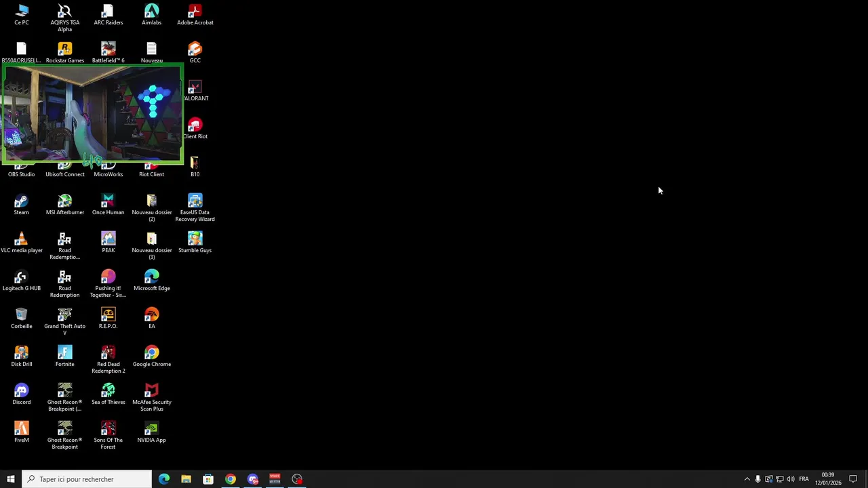Launch Fortnite from the desktop
The height and width of the screenshot is (488, 868).
[x=64, y=356]
